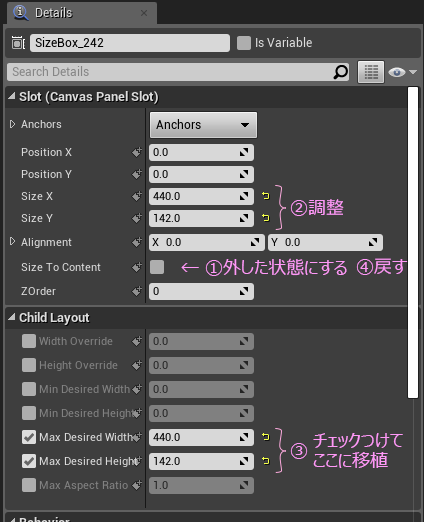Click the Width Override bind icon
Viewport: 424px width, 522px height.
click(x=137, y=341)
